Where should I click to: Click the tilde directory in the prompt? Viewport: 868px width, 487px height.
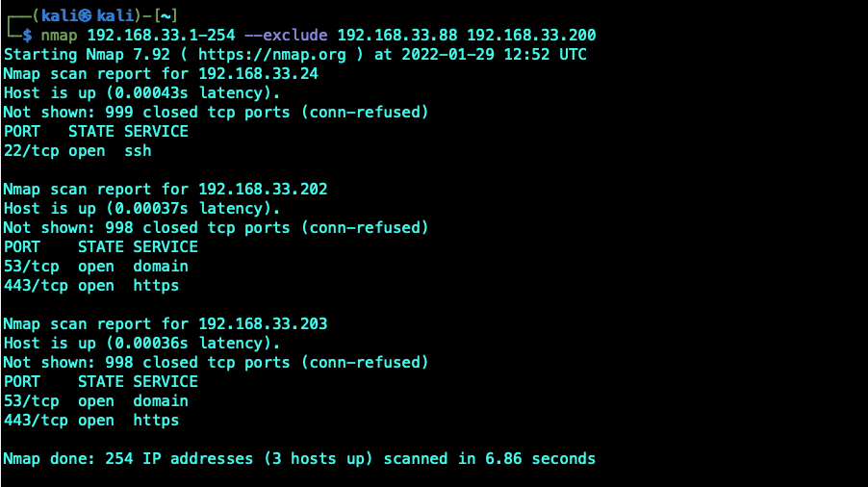tap(166, 16)
